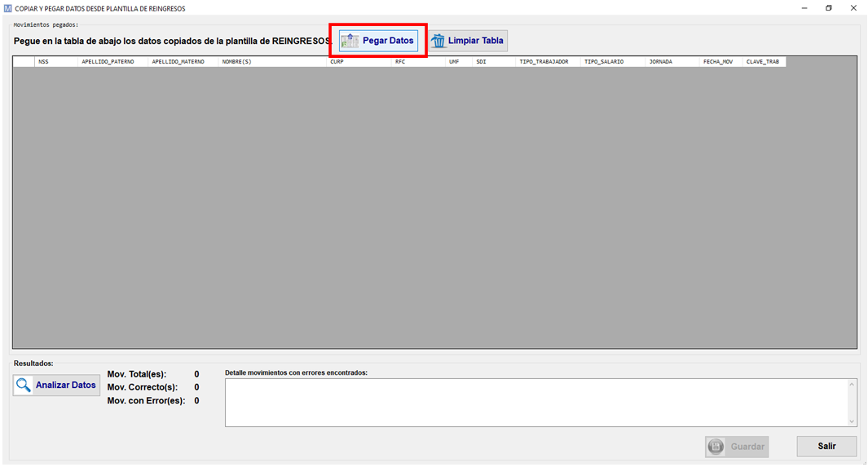Select the CURP column header
Image resolution: width=868 pixels, height=467 pixels.
pos(359,62)
